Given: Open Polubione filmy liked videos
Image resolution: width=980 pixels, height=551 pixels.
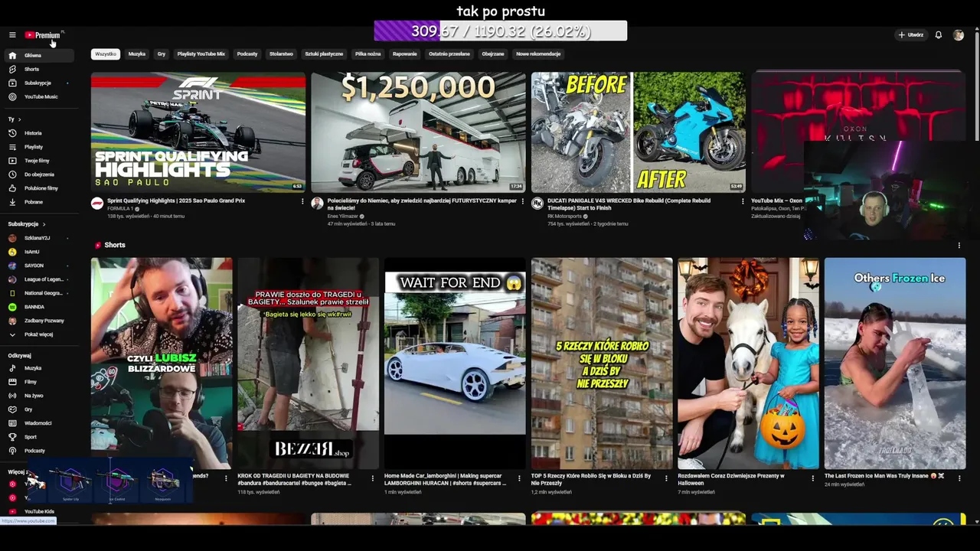Looking at the screenshot, I should (x=38, y=188).
